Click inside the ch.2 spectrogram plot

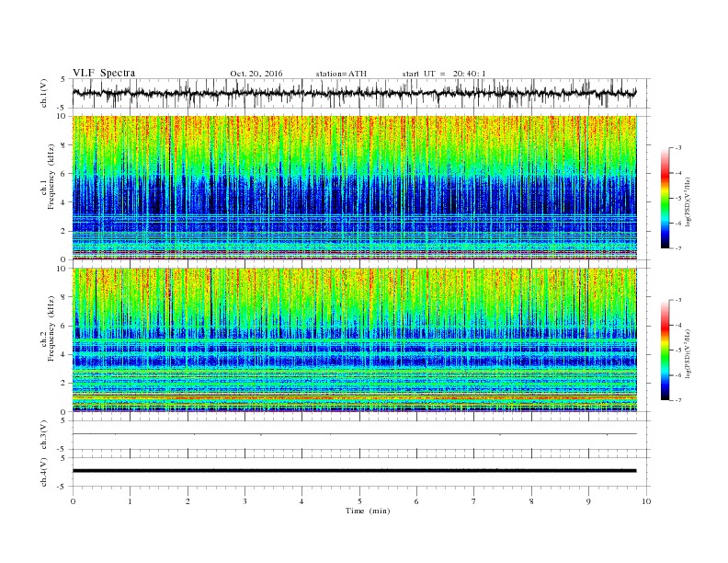[x=355, y=339]
